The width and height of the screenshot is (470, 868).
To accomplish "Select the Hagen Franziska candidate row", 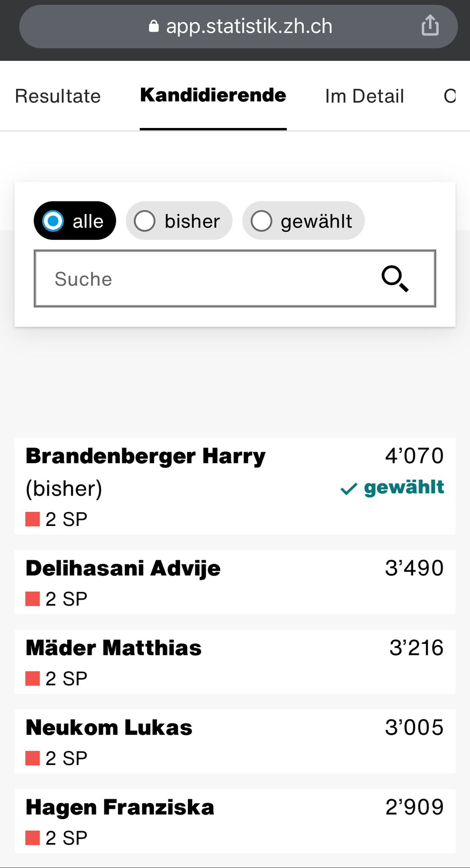I will point(120,807).
